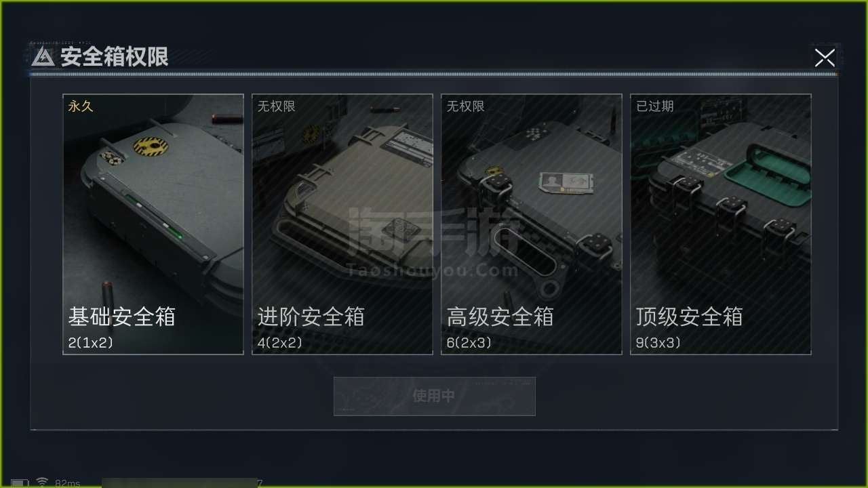Click the 安全箱权限 title text
Screen dimensions: 868x488
tap(114, 57)
